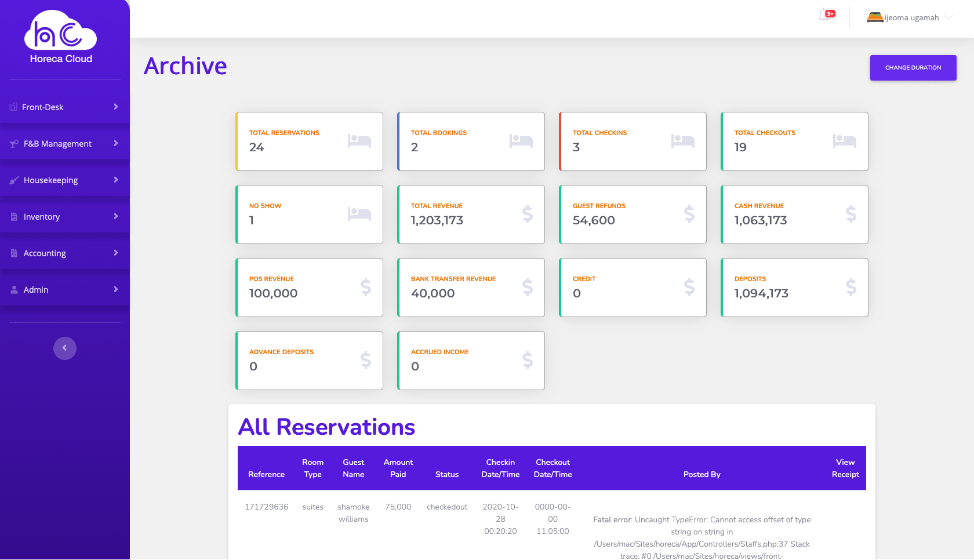The image size is (974, 560).
Task: Click the Total Revenue value 1,203,173
Action: click(437, 220)
